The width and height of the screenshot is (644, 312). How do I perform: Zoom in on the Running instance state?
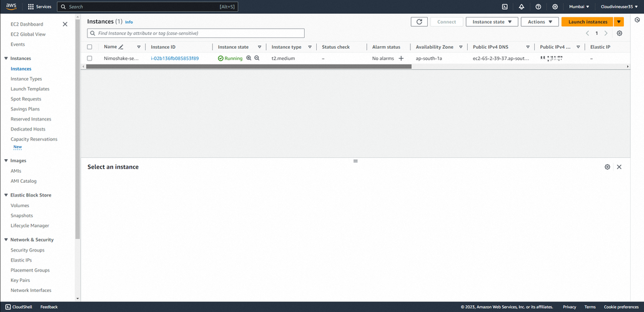249,58
